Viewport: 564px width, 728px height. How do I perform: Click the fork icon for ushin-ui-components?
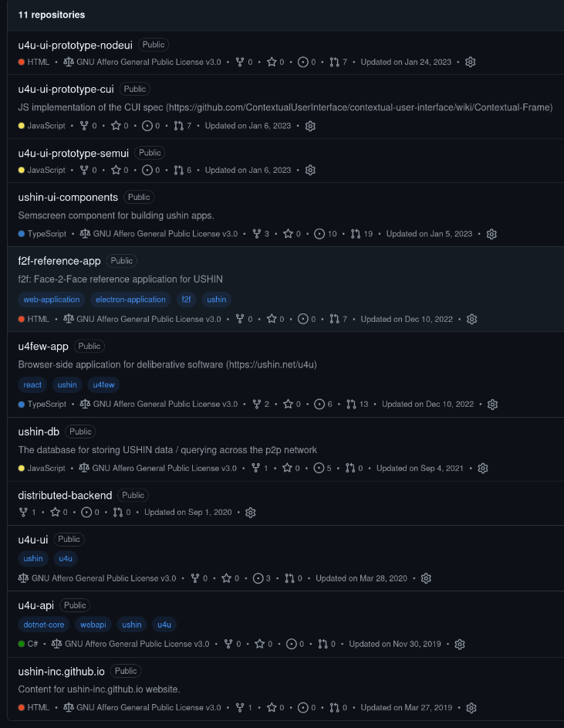[x=257, y=234]
